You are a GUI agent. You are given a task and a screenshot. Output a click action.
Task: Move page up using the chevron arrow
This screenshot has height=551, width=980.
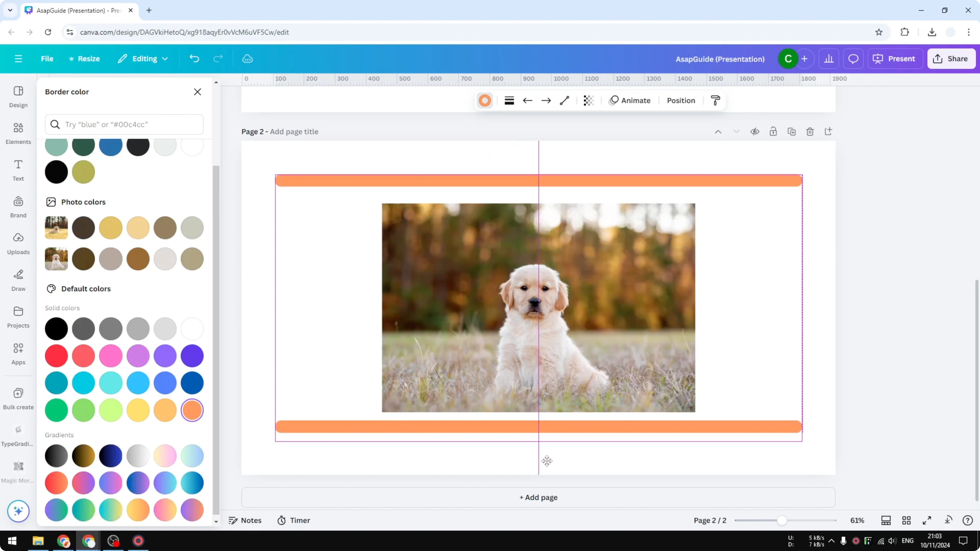click(718, 131)
